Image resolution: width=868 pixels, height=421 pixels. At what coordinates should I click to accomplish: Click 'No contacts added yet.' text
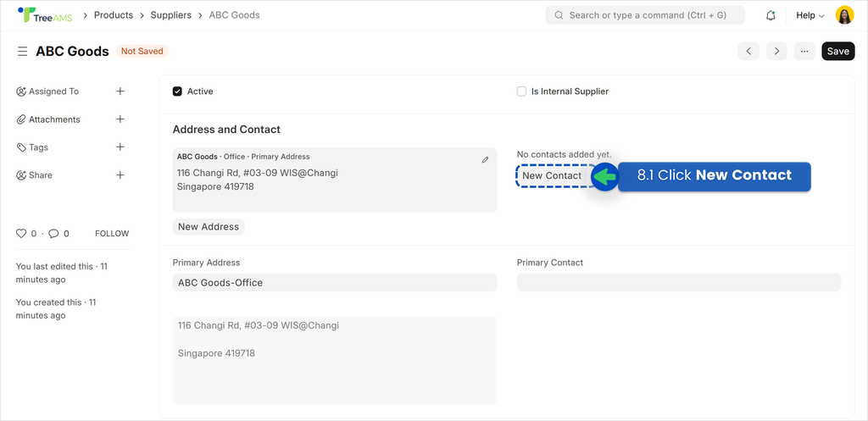(564, 154)
